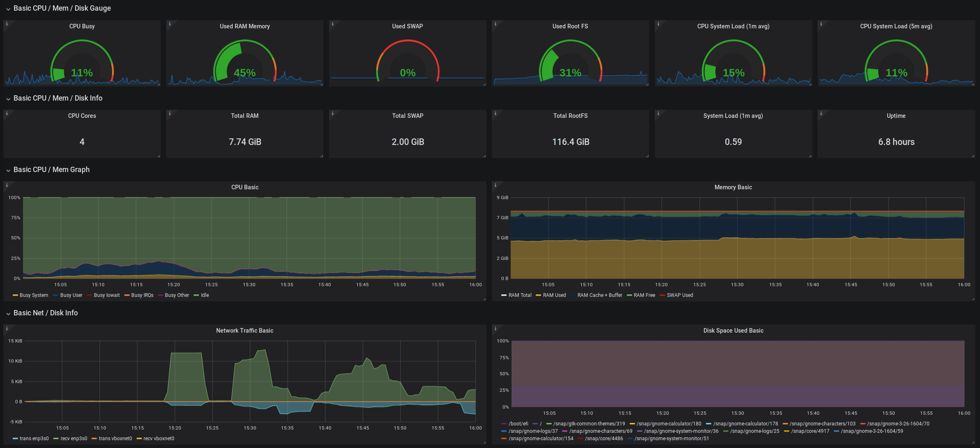Collapse the Basic CPU / Mem / Disk Gauge row
This screenshot has width=980, height=448.
(62, 8)
